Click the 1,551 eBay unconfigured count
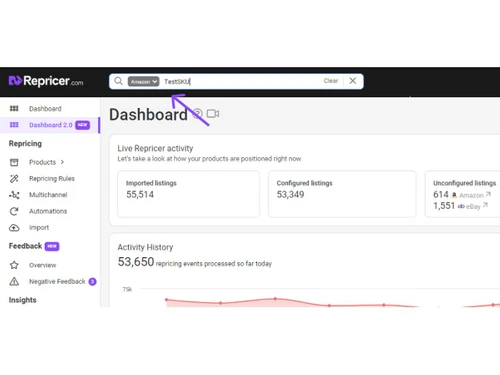Screen dimensions: 500x375 tap(444, 206)
